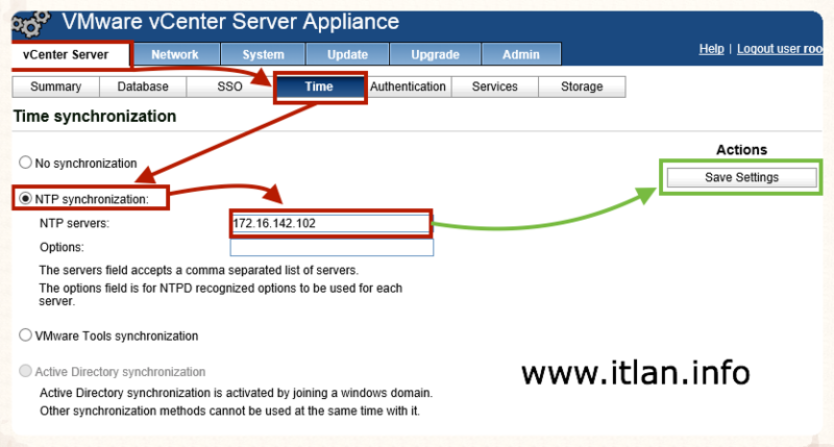Viewport: 834px width, 447px height.
Task: Select the No synchronization radio button
Action: (26, 163)
